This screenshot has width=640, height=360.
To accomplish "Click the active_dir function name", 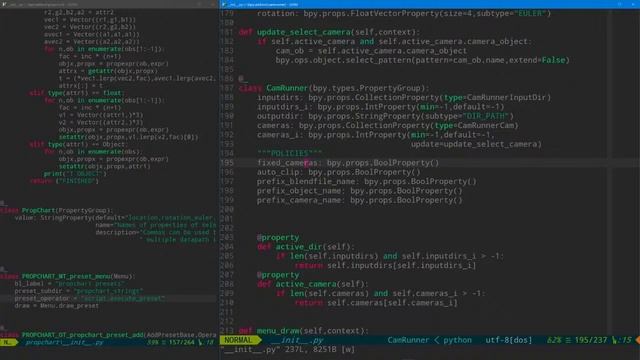I will pyautogui.click(x=299, y=247).
